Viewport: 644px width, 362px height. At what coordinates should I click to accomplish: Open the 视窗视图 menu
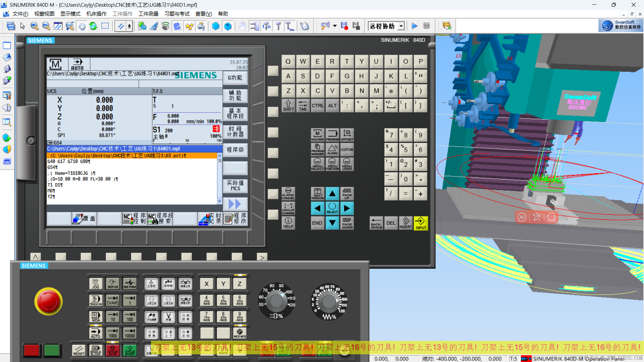(x=44, y=14)
